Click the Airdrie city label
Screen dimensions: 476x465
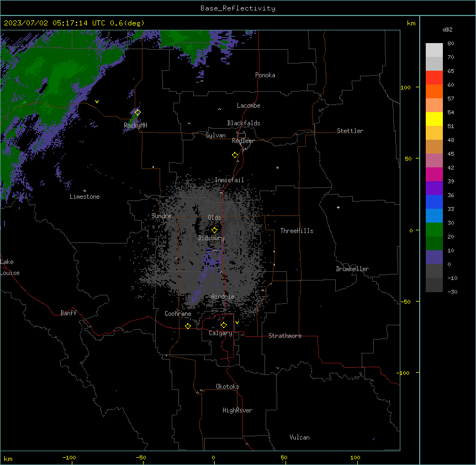(x=223, y=297)
